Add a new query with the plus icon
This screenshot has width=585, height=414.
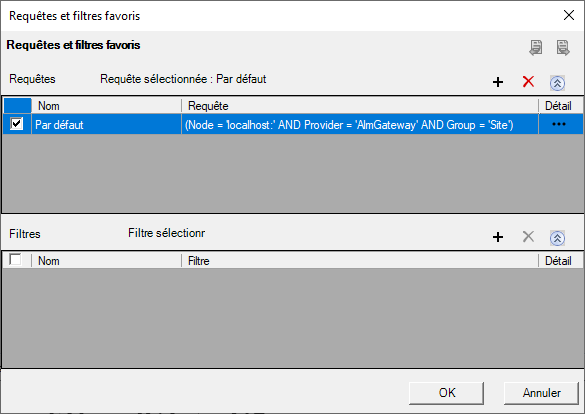click(498, 82)
